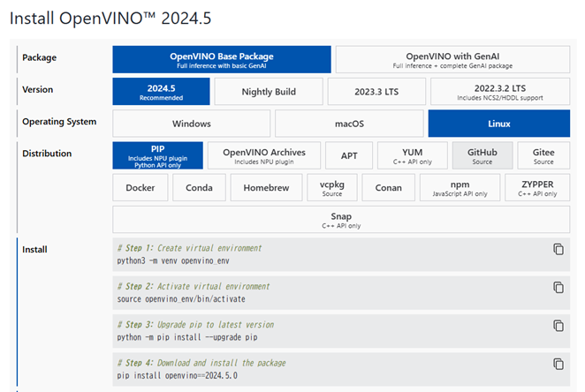The image size is (585, 392).
Task: Click the Package row label
Action: (x=39, y=57)
